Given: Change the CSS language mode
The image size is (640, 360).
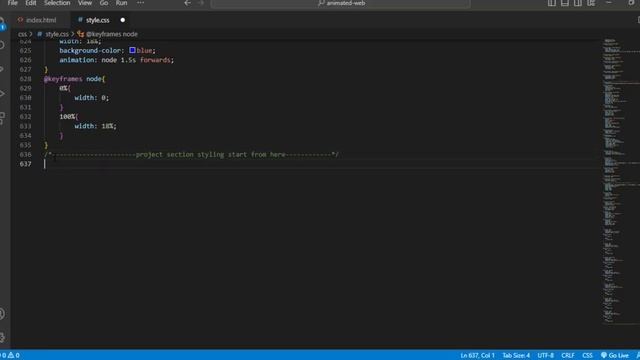Looking at the screenshot, I should point(587,356).
